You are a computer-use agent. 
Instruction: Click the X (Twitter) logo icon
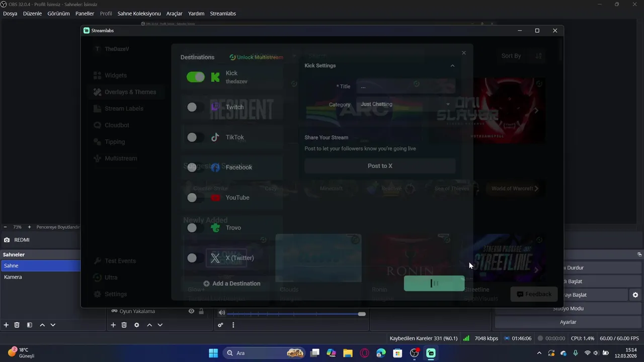tap(215, 258)
